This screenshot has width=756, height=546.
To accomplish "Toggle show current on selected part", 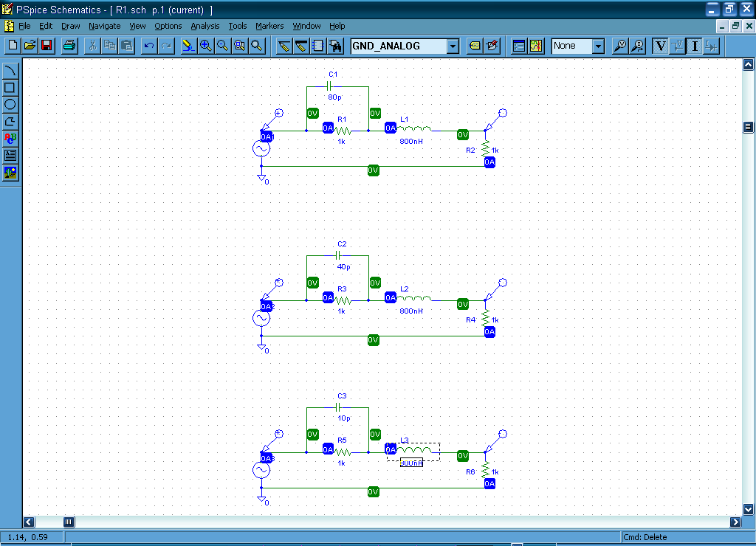I will pos(712,46).
